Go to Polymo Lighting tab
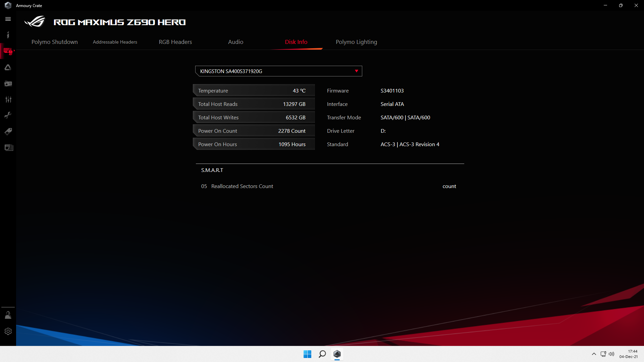The height and width of the screenshot is (362, 644). pyautogui.click(x=356, y=42)
